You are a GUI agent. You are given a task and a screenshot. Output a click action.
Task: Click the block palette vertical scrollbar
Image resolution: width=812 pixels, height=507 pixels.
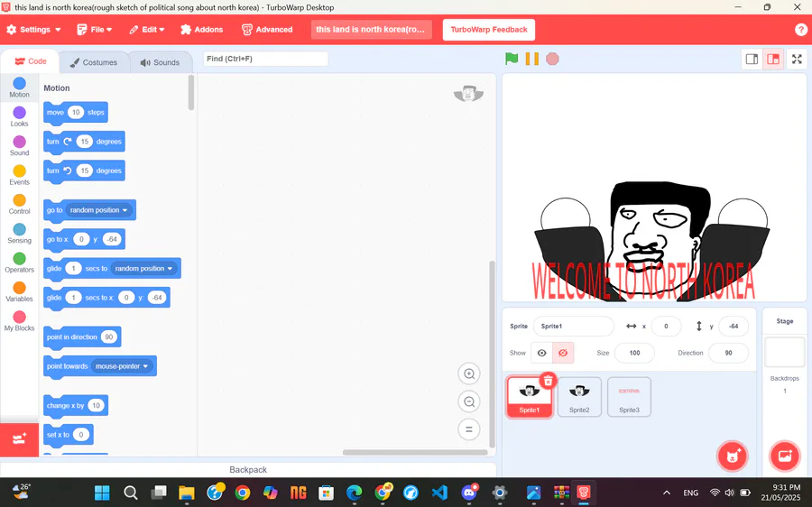[x=191, y=93]
